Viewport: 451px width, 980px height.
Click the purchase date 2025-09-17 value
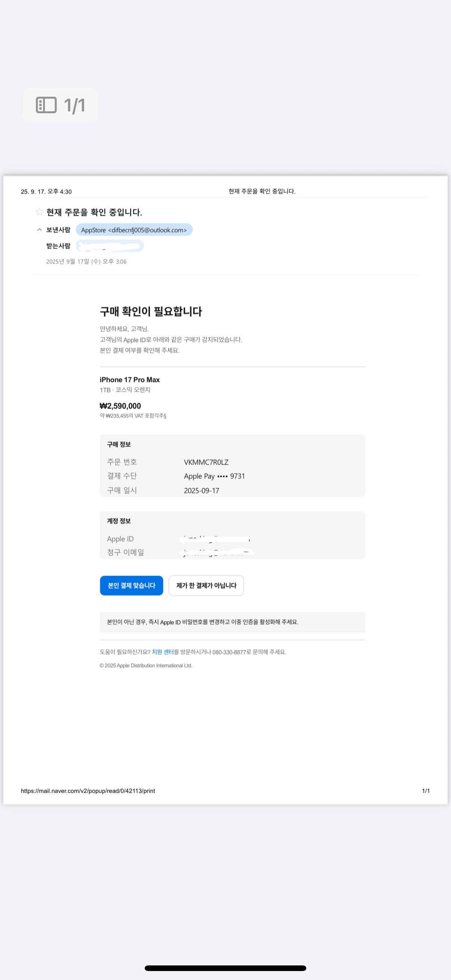point(201,491)
